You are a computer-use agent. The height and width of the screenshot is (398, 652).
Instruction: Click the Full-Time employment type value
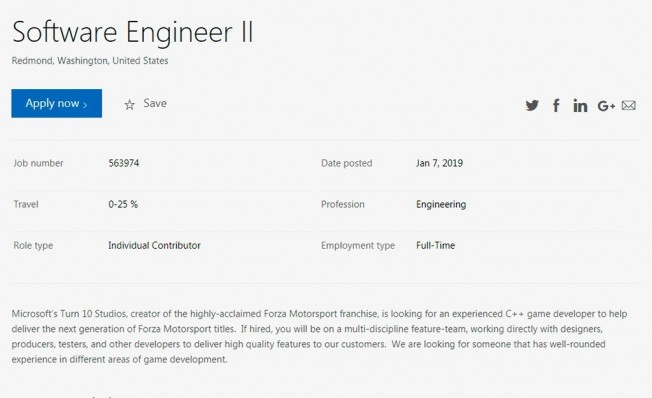click(x=435, y=245)
